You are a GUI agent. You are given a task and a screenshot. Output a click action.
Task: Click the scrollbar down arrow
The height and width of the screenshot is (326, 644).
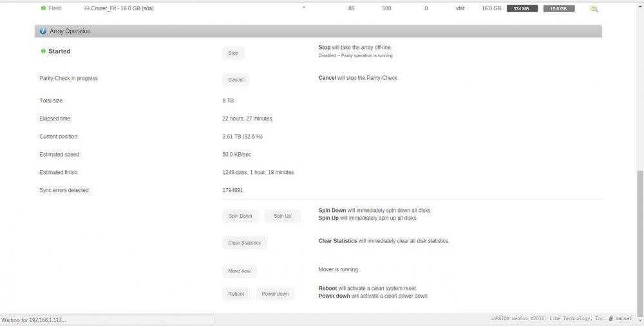click(x=640, y=320)
